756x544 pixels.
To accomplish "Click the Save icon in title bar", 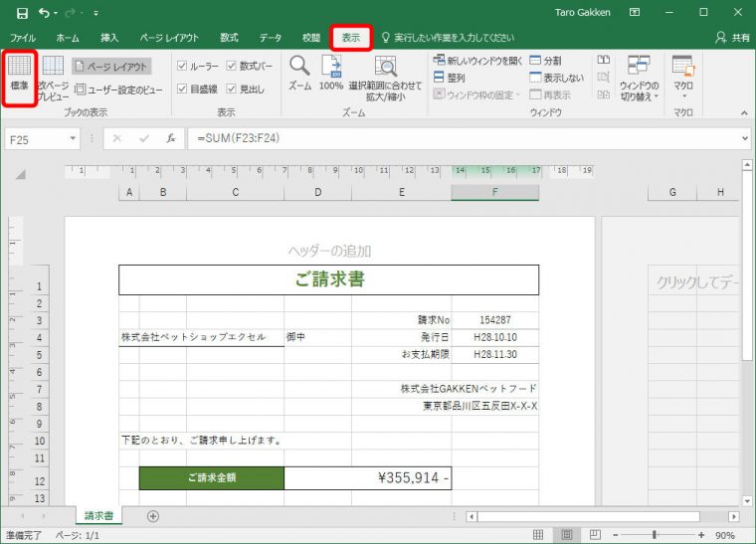I will tap(22, 13).
